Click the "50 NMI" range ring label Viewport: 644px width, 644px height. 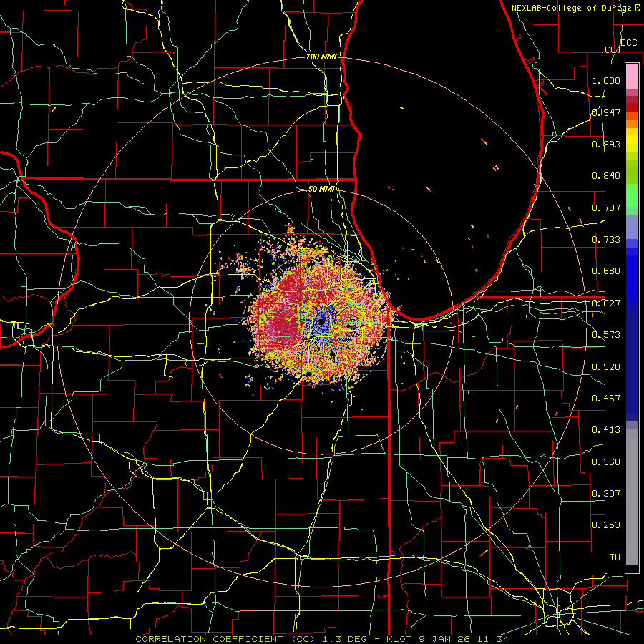click(321, 189)
